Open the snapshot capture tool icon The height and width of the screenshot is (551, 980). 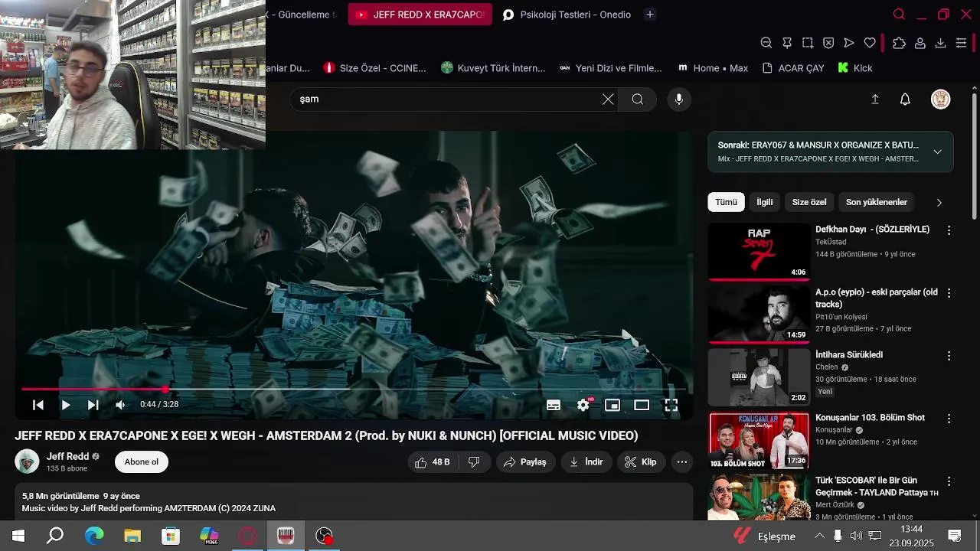point(808,43)
